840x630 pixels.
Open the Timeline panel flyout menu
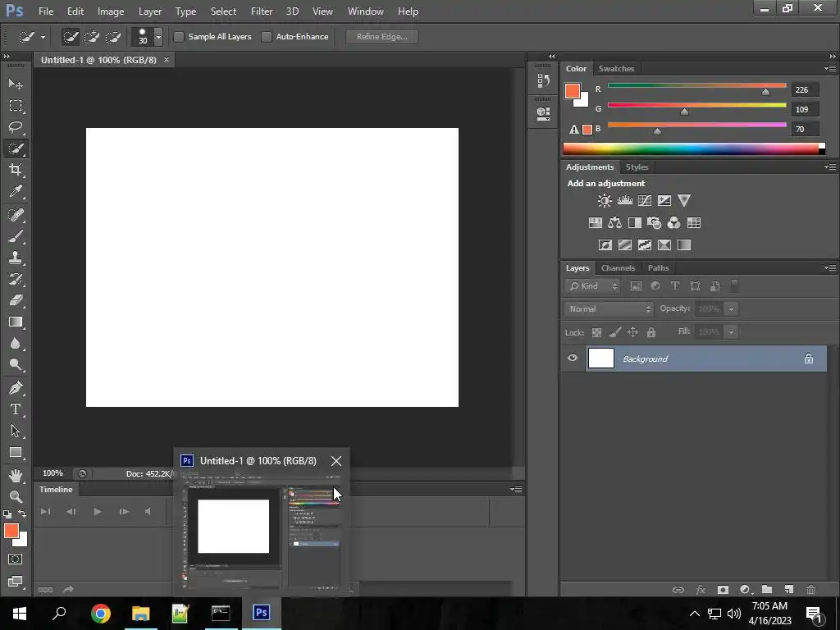pyautogui.click(x=515, y=489)
